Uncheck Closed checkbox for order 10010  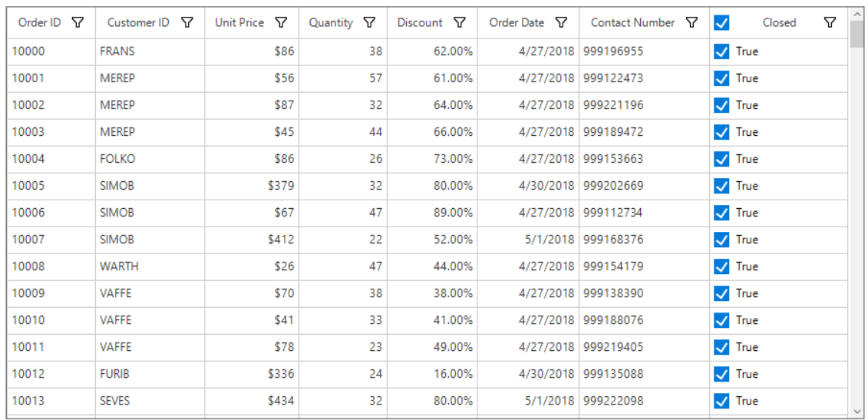[x=721, y=320]
